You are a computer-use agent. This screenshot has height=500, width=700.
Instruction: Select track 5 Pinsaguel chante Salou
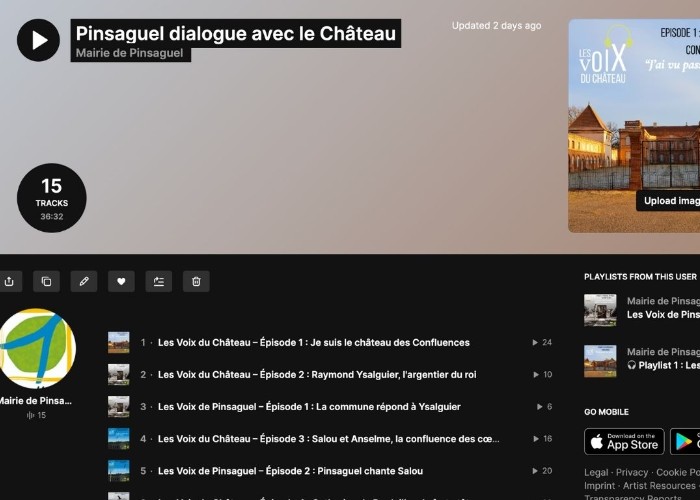pos(291,471)
